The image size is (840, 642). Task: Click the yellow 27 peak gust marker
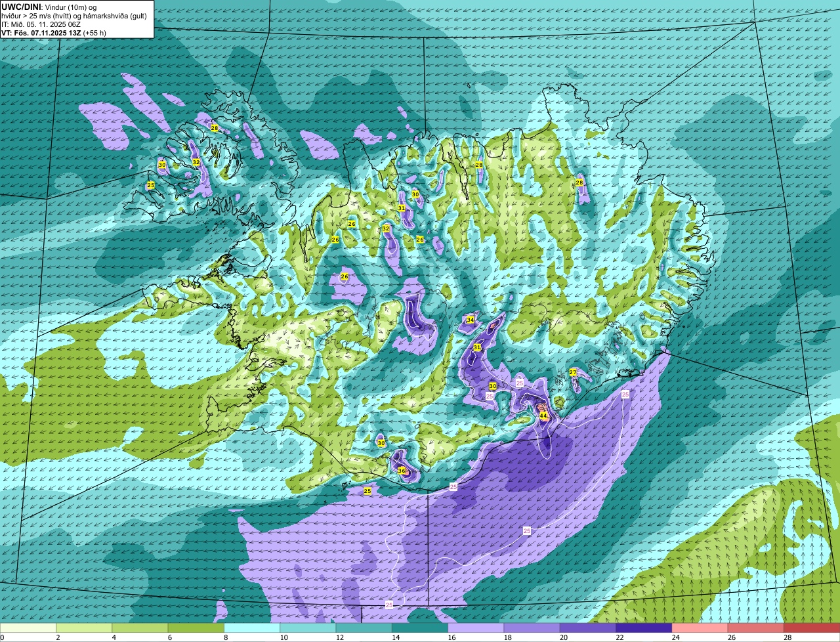click(573, 372)
